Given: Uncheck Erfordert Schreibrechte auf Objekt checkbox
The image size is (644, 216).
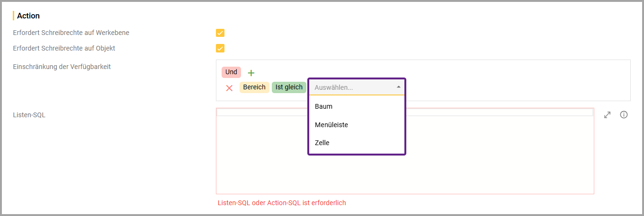Looking at the screenshot, I should point(220,48).
